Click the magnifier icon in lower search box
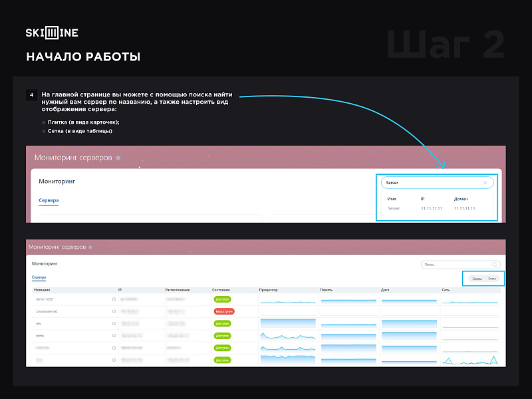 (494, 265)
